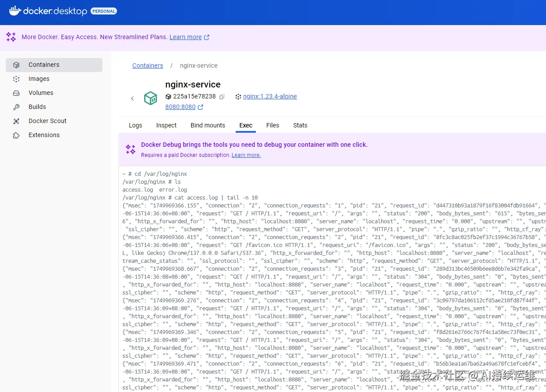Click the Extensions puzzle icon in the sidebar
The height and width of the screenshot is (392, 546).
click(16, 135)
